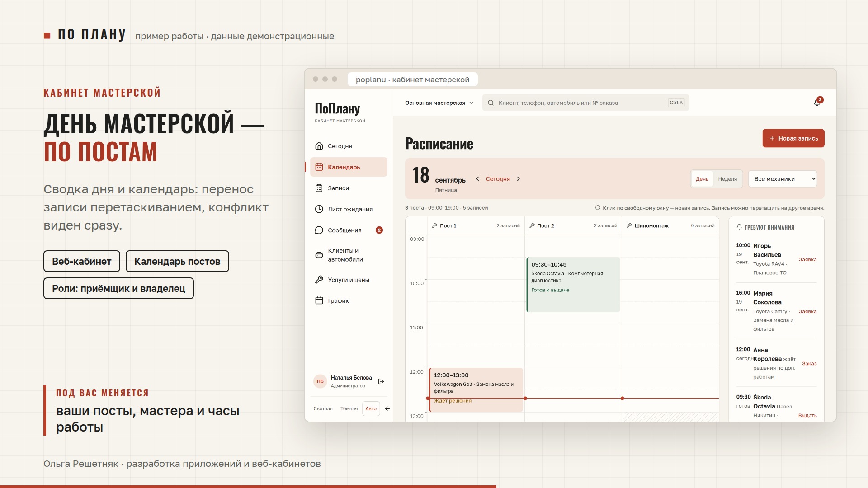Click the Новая запись button

[x=793, y=138]
